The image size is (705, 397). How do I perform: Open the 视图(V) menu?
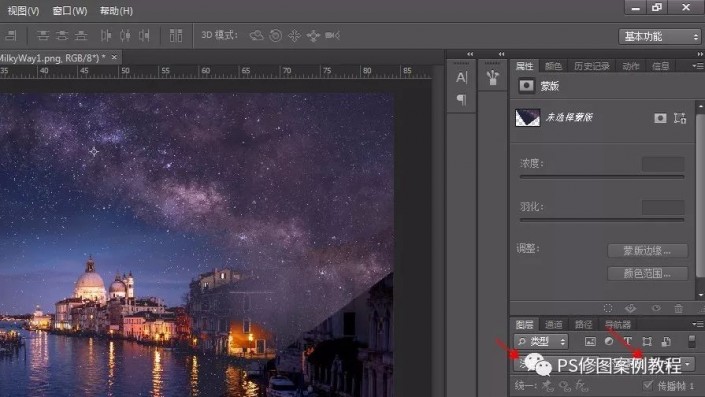coord(23,10)
